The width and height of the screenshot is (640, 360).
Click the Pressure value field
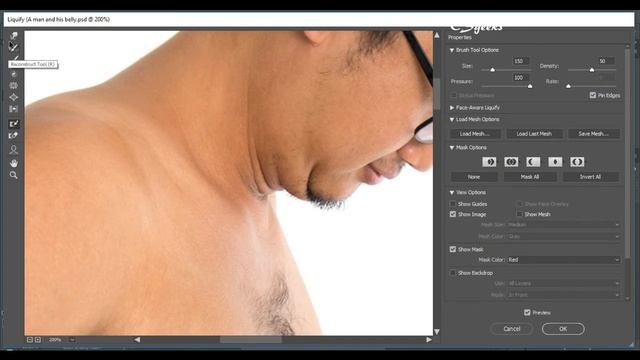(x=521, y=77)
